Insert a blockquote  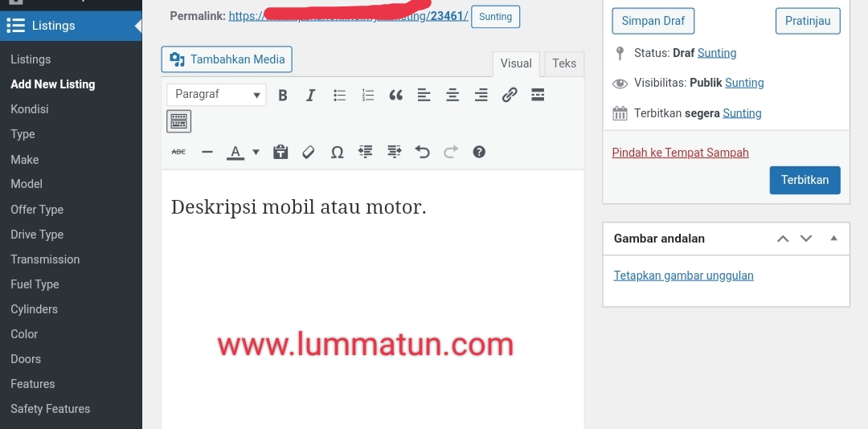[x=395, y=96]
